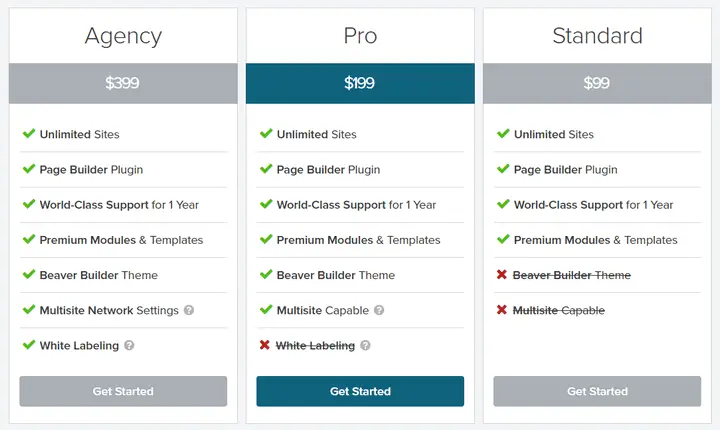The width and height of the screenshot is (720, 430).
Task: Click checkmark beside Standard Premium Modules & Templates
Action: tap(503, 239)
